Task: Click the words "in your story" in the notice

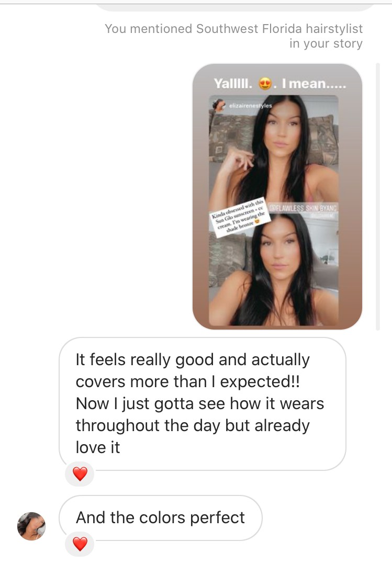Action: tap(326, 43)
